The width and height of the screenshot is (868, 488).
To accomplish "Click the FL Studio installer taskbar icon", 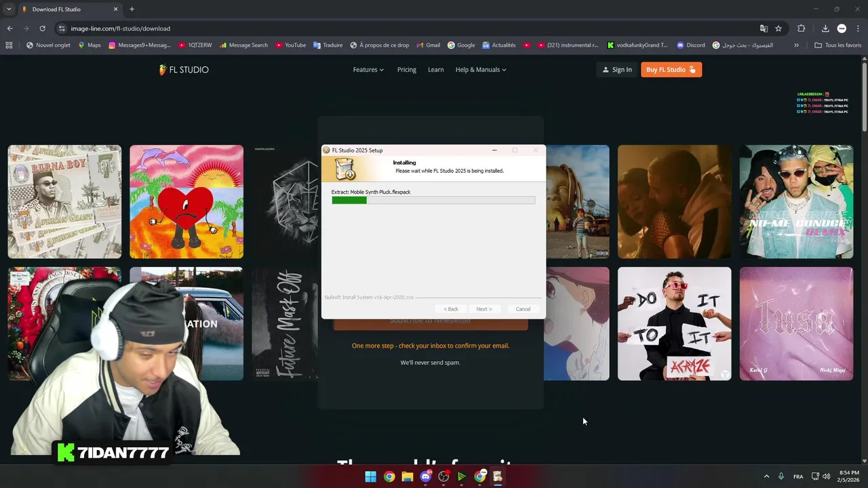I will [497, 476].
